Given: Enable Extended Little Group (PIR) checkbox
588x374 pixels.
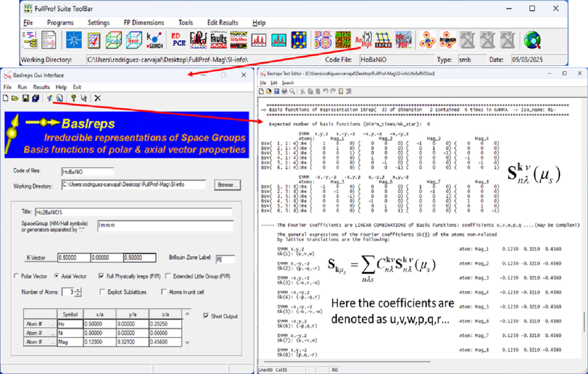Looking at the screenshot, I should tap(168, 276).
